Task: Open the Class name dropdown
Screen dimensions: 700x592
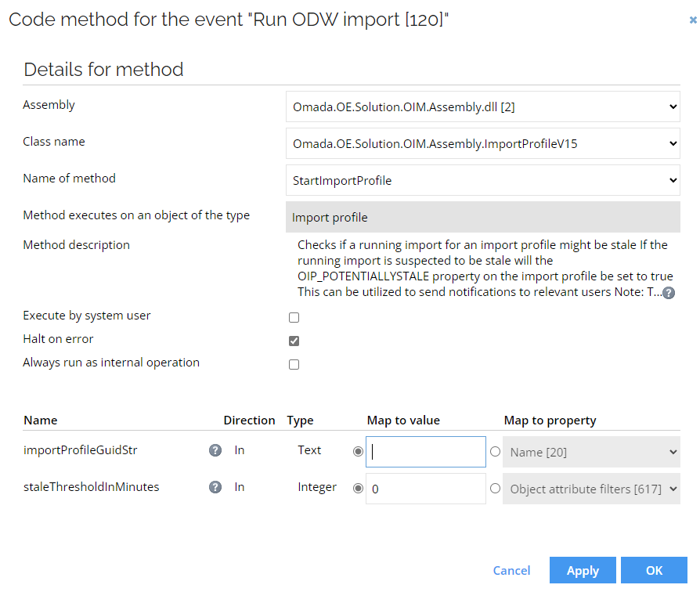Action: click(483, 143)
